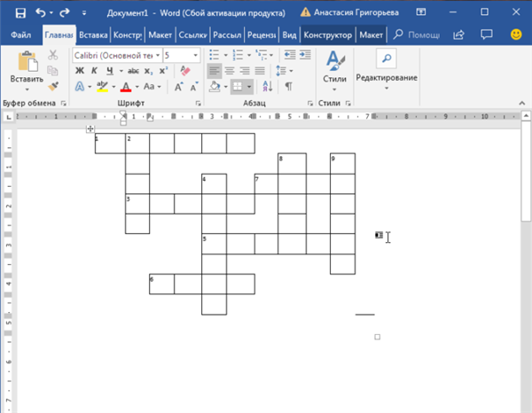The image size is (532, 413).
Task: Increase paragraph indent
Action: click(305, 55)
